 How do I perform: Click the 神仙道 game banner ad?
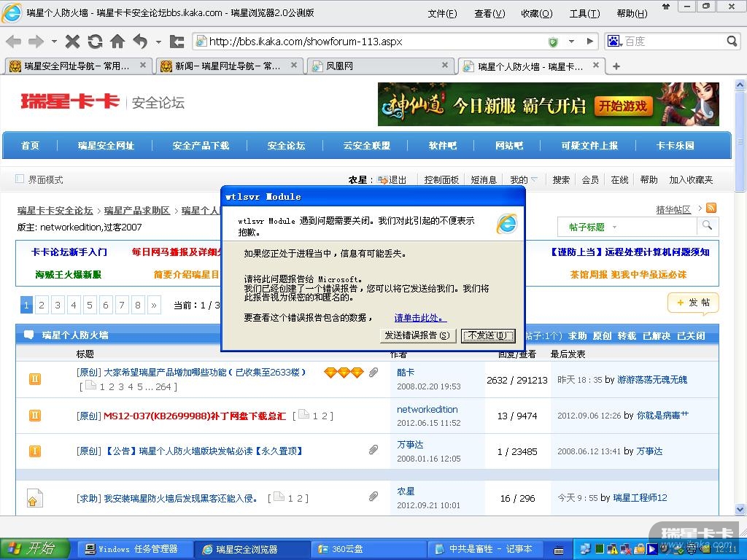coord(549,104)
